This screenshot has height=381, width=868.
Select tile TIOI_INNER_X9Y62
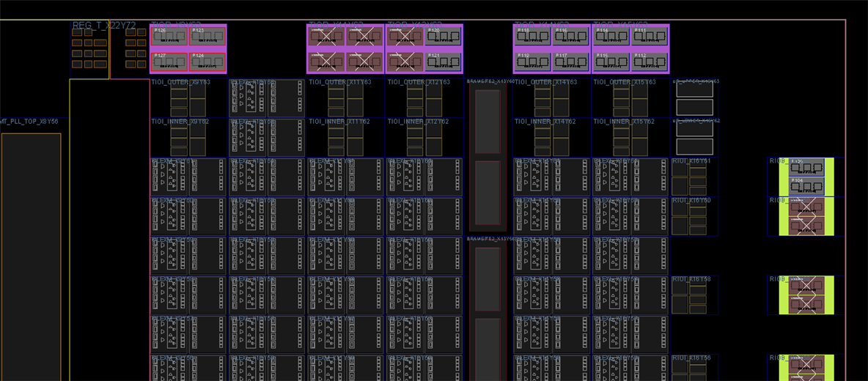coord(188,138)
